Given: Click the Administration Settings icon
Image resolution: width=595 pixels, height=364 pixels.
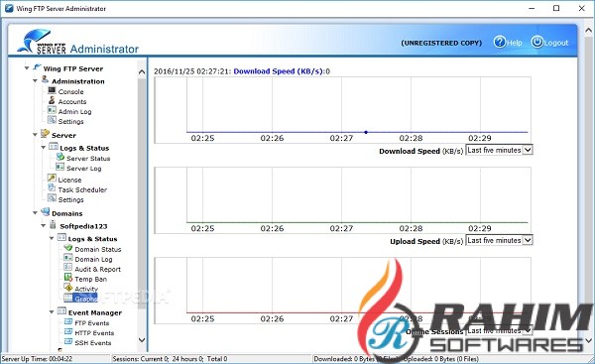Looking at the screenshot, I should pos(52,120).
